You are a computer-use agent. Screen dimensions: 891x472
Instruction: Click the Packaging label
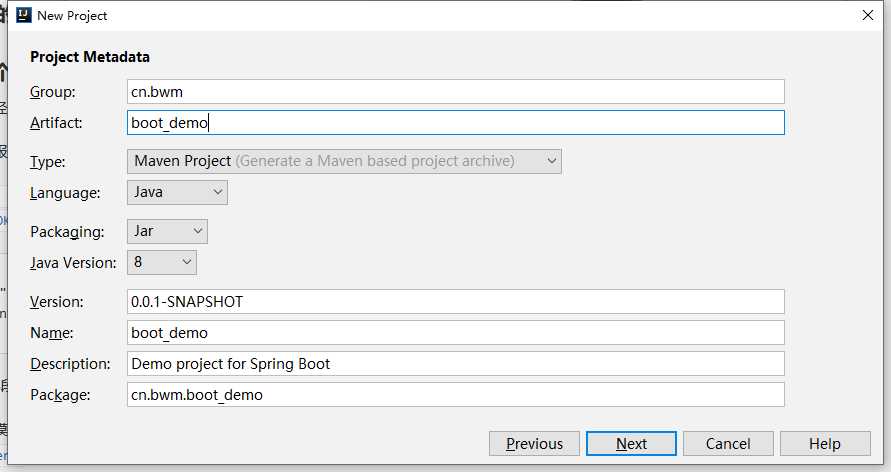(67, 232)
